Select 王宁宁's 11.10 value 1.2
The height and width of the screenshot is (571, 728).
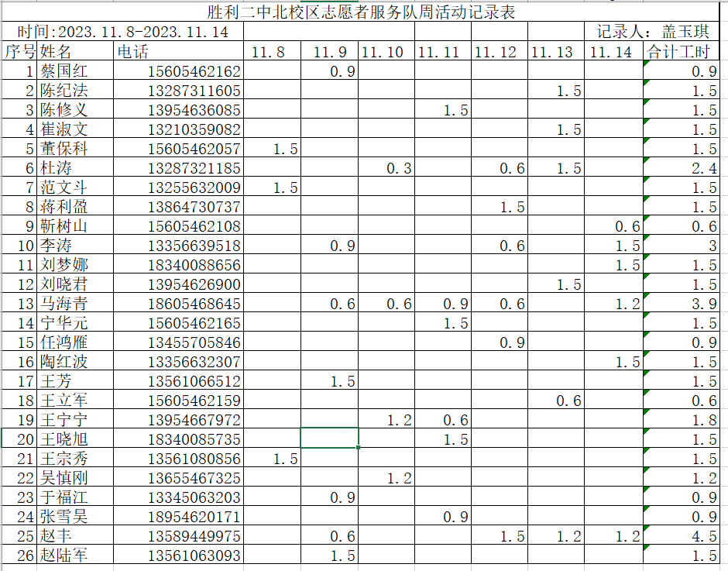(x=386, y=419)
